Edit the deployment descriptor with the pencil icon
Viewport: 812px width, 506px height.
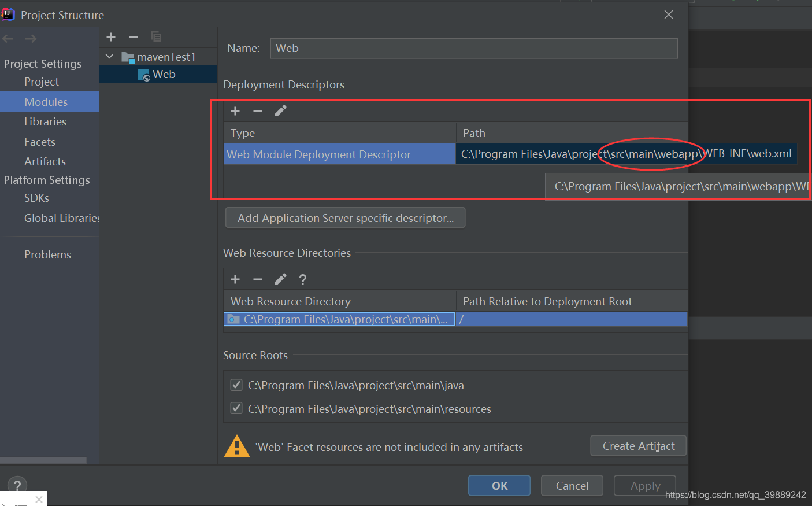tap(280, 111)
